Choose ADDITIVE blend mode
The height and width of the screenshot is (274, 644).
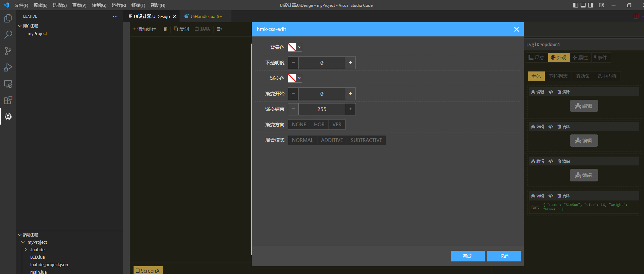pyautogui.click(x=332, y=140)
